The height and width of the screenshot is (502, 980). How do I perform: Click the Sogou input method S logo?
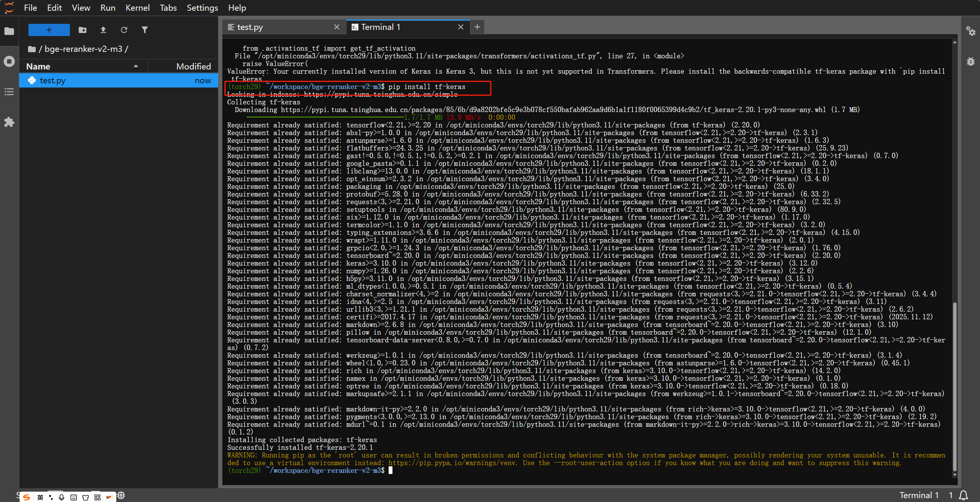click(x=26, y=497)
